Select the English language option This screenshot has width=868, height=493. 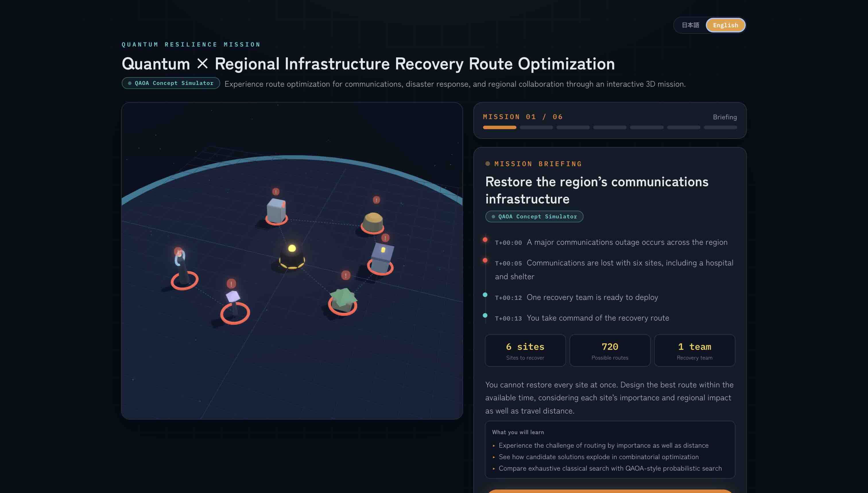pos(725,25)
